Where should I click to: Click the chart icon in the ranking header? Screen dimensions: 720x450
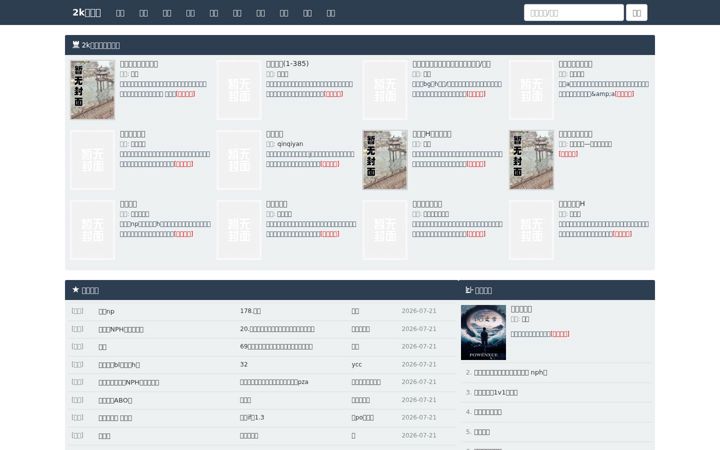click(x=469, y=290)
